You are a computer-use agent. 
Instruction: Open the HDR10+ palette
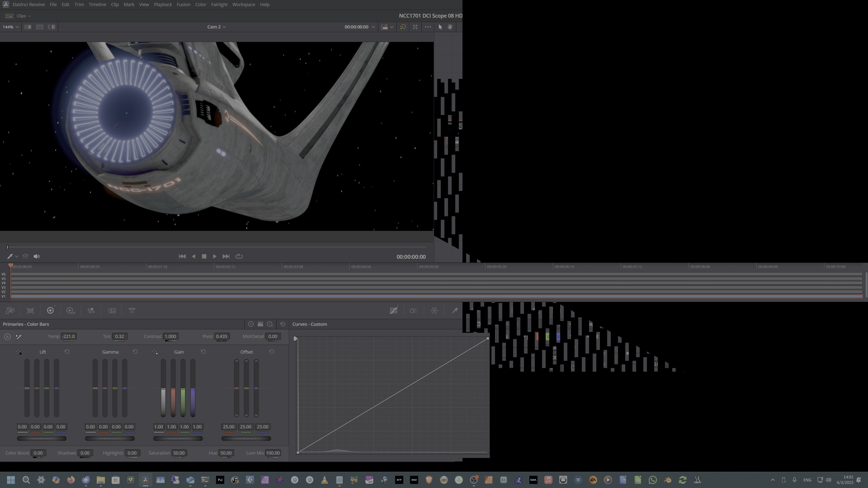coord(132,310)
